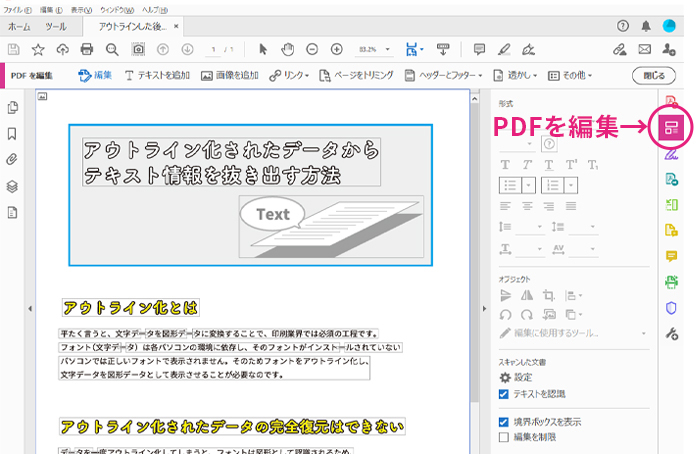
Task: Click the 閉じる button
Action: coord(654,76)
